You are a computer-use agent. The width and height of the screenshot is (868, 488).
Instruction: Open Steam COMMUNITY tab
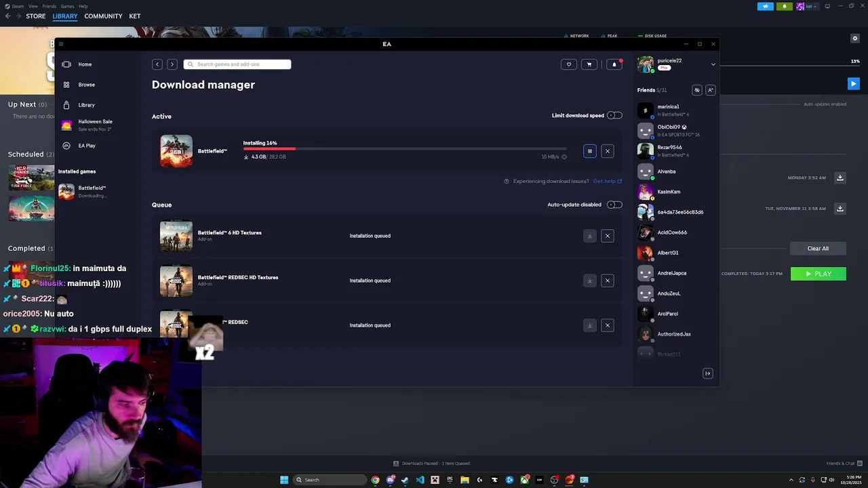(x=103, y=16)
